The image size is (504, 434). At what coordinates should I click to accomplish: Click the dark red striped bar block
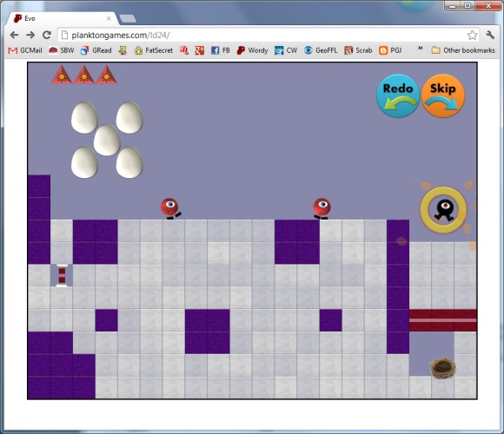click(x=442, y=320)
